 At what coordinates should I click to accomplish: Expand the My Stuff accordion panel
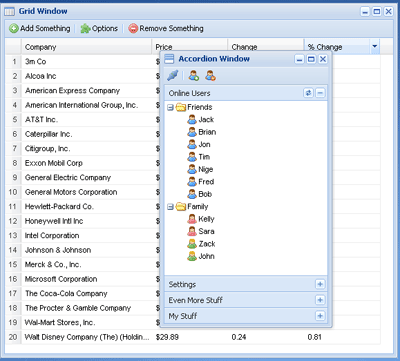[320, 316]
